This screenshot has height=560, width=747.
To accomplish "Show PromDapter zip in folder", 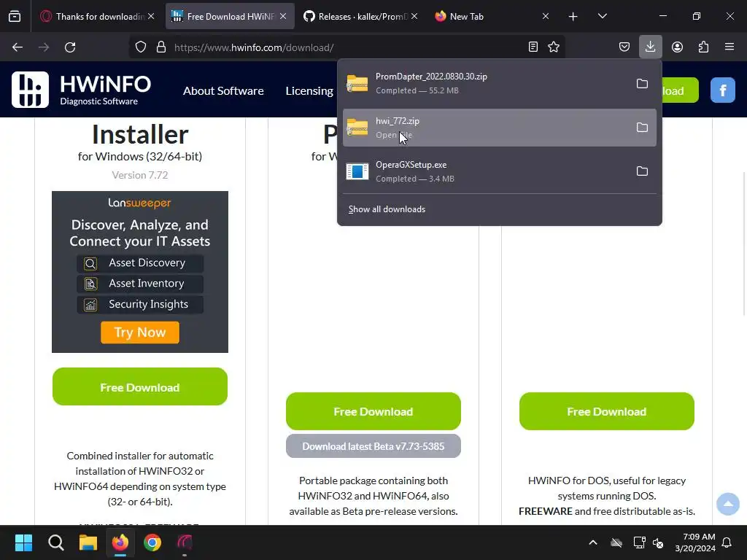I will [642, 84].
